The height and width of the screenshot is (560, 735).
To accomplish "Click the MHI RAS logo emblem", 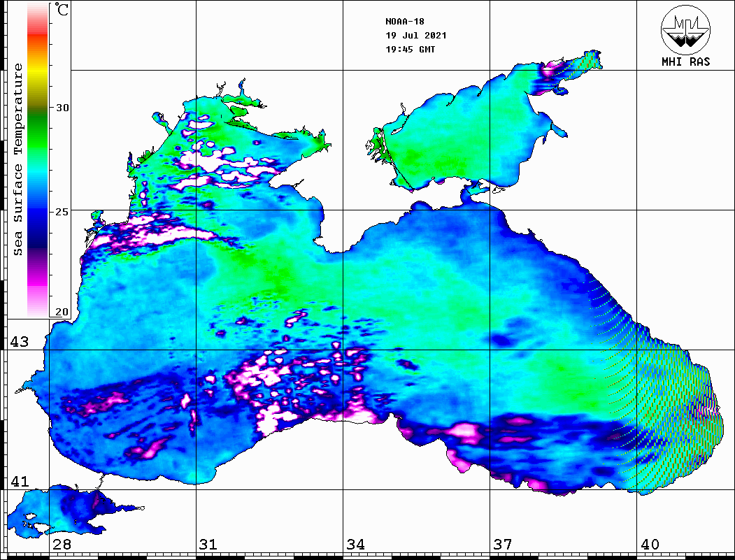I will click(x=685, y=30).
